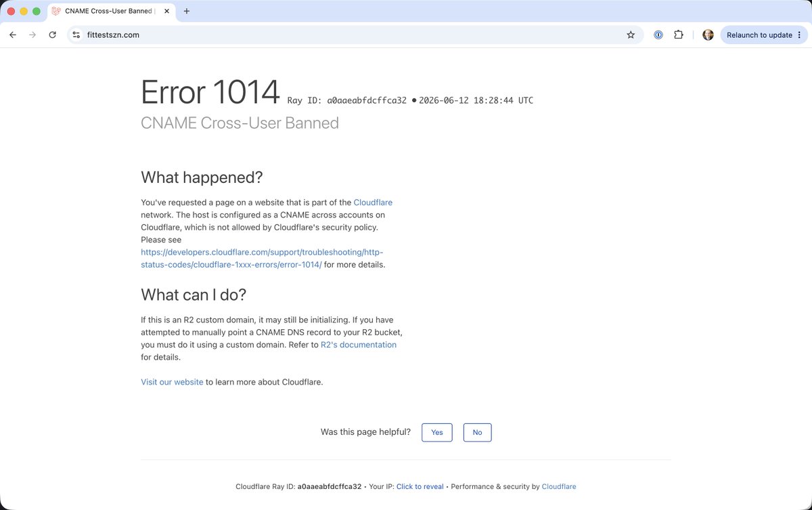This screenshot has height=510, width=812.
Task: Click the timestamp 2026-06-12 18:28:44 UTC
Action: [476, 100]
